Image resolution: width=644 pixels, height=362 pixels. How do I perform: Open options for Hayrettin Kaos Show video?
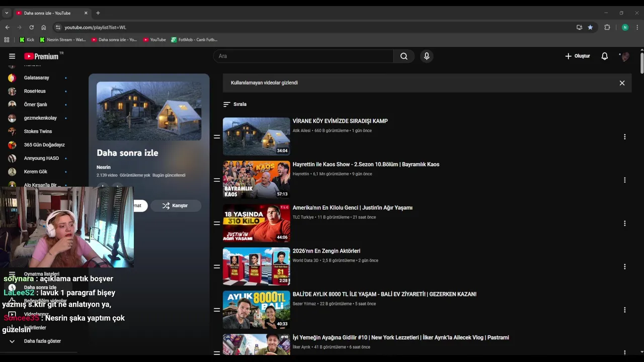(x=624, y=180)
